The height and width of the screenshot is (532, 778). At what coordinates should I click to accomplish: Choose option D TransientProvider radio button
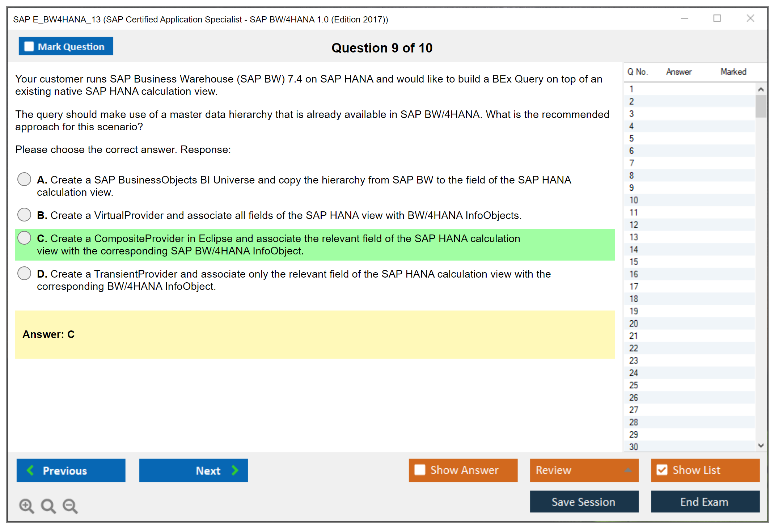pyautogui.click(x=24, y=273)
